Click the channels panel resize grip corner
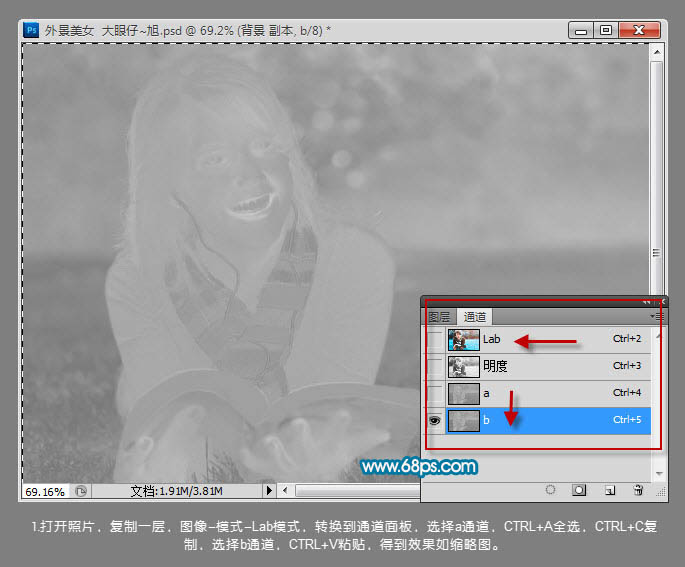685x567 pixels. click(x=661, y=491)
